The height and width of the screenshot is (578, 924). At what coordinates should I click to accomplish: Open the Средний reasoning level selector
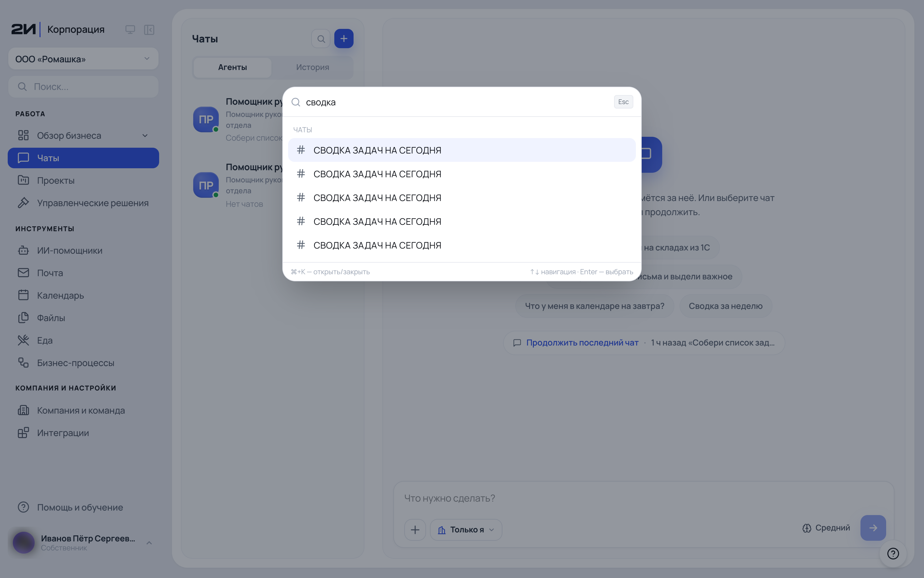(826, 528)
